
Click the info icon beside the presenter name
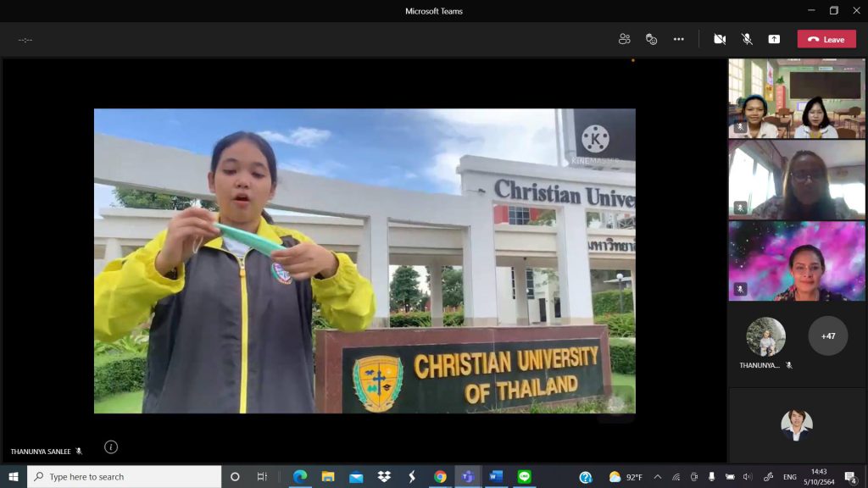pyautogui.click(x=111, y=447)
